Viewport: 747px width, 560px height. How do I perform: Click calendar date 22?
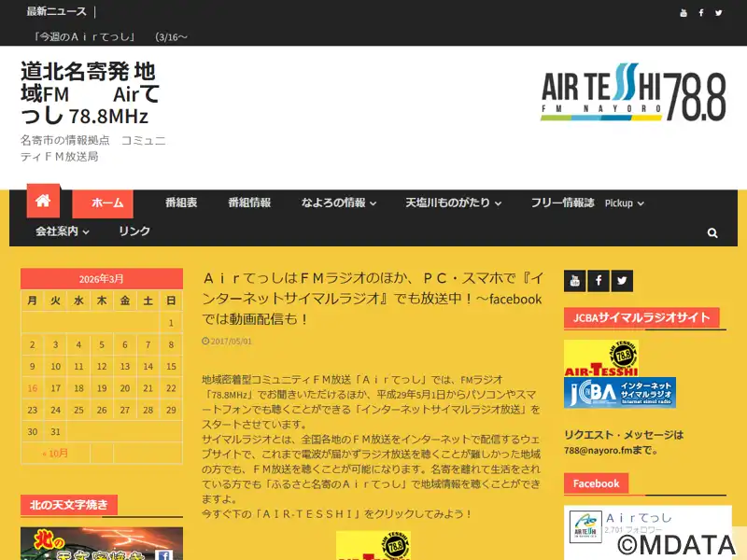point(171,388)
